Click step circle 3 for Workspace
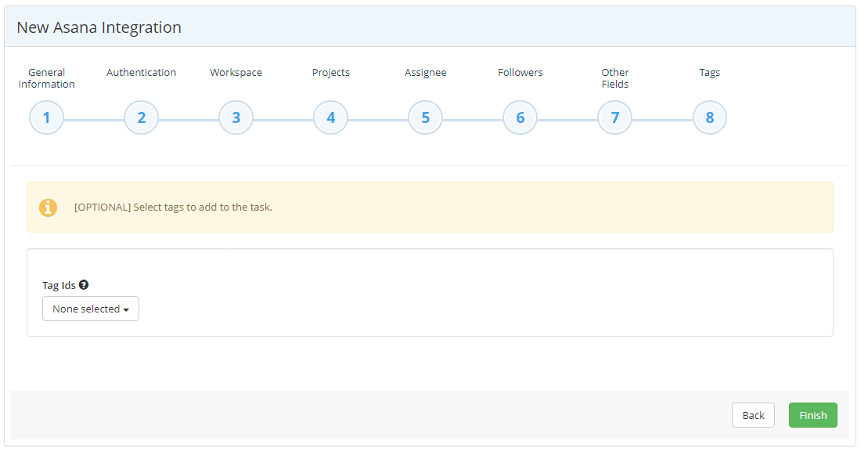The width and height of the screenshot is (868, 455). click(236, 117)
